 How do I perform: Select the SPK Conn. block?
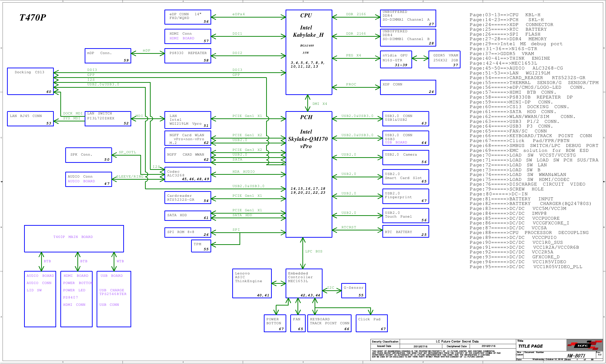89,155
